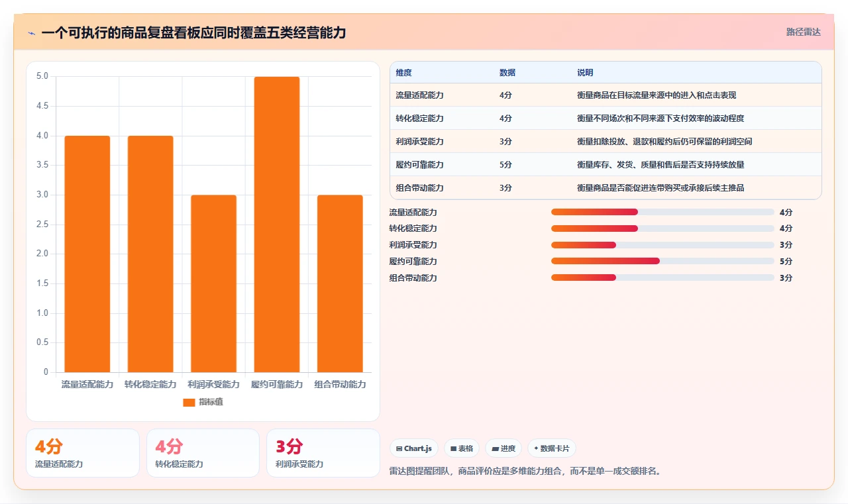848x504 pixels.
Task: Click the 转化稳定能力 progress bar
Action: tap(662, 228)
